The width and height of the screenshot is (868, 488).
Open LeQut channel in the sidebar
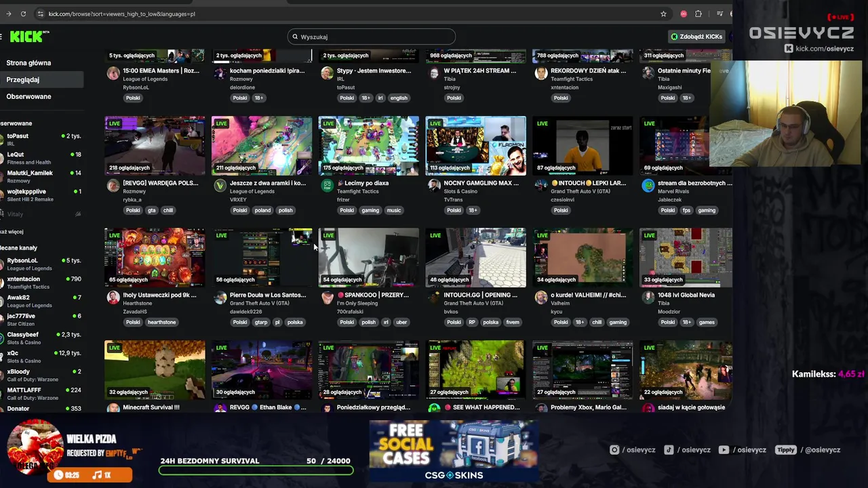pyautogui.click(x=41, y=157)
